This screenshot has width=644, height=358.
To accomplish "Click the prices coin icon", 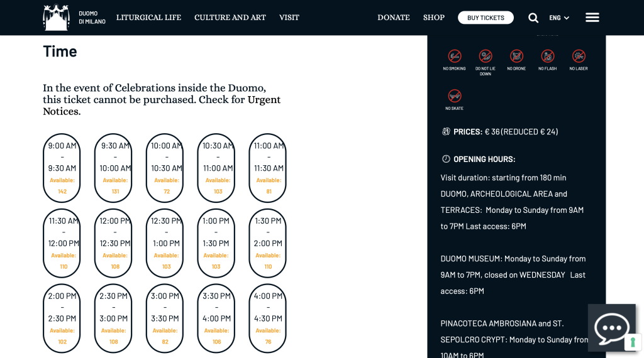I will (446, 132).
